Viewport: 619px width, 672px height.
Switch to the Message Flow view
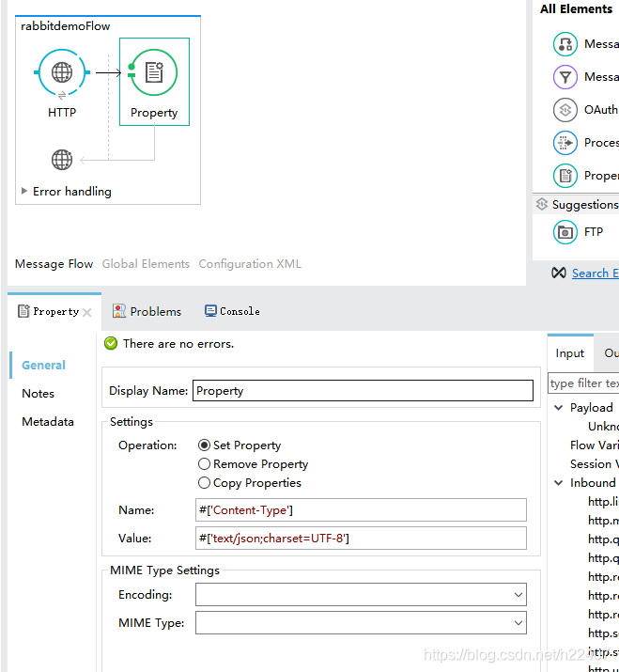54,264
